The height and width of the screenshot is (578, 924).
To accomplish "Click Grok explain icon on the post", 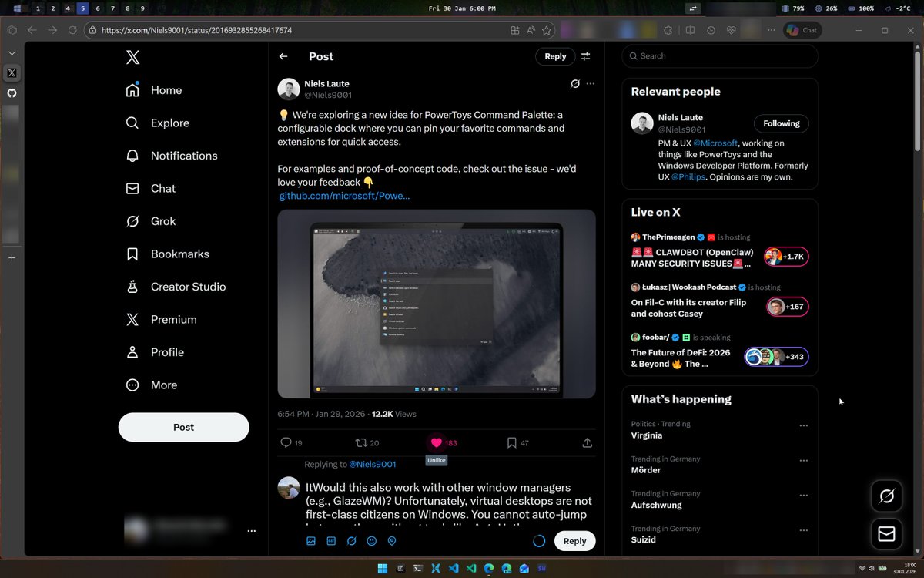I will pos(574,83).
